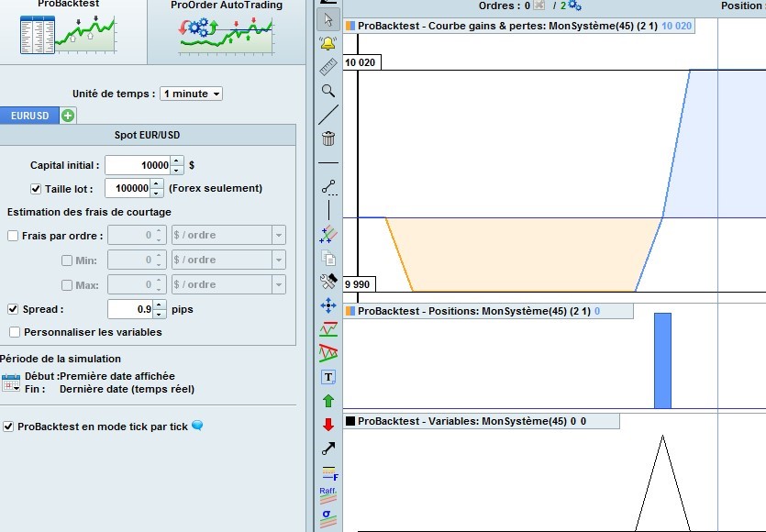Increase Spread value with up stepper
Image resolution: width=766 pixels, height=532 pixels.
point(160,305)
